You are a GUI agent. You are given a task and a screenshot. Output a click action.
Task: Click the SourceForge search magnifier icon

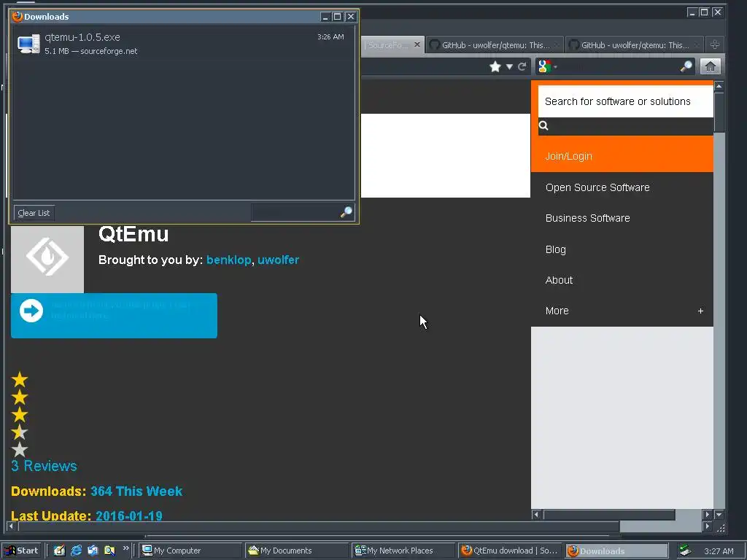[543, 125]
